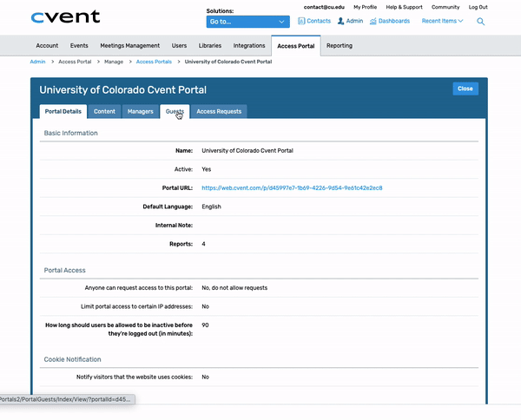Click the 'Access Portal' breadcrumb text
Image resolution: width=521 pixels, height=420 pixels.
(75, 62)
